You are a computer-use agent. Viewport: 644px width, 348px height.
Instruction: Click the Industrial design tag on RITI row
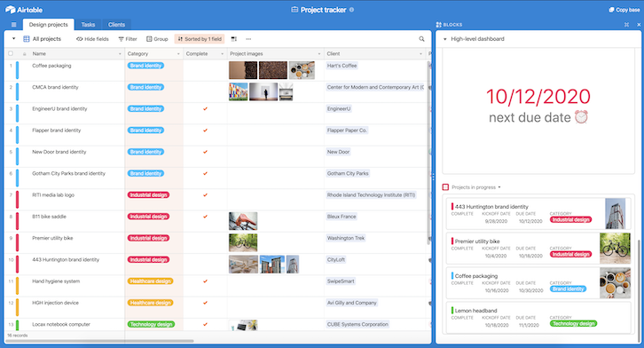(148, 195)
